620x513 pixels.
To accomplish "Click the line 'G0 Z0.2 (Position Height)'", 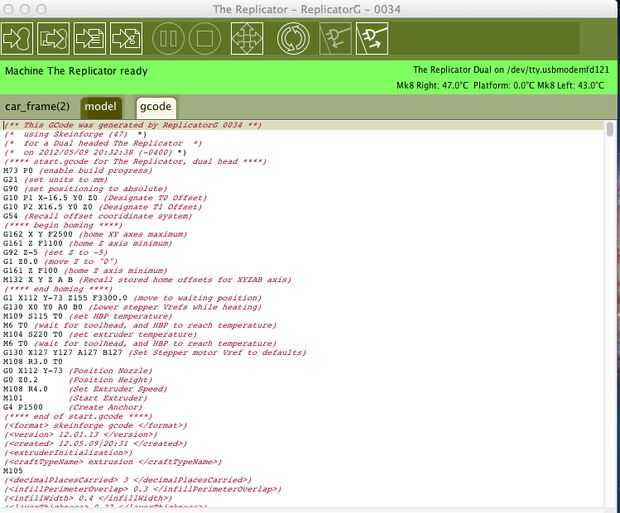I will coord(78,380).
